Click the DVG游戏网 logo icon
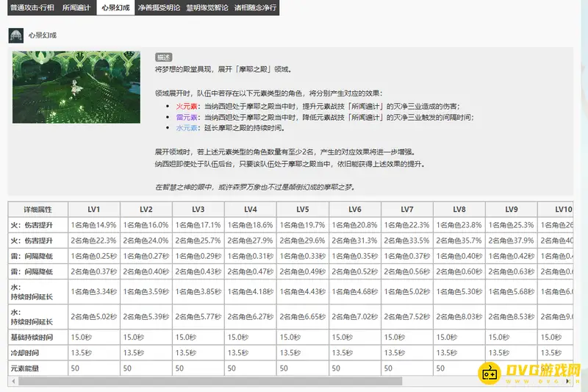The height and width of the screenshot is (392, 588). 490,374
